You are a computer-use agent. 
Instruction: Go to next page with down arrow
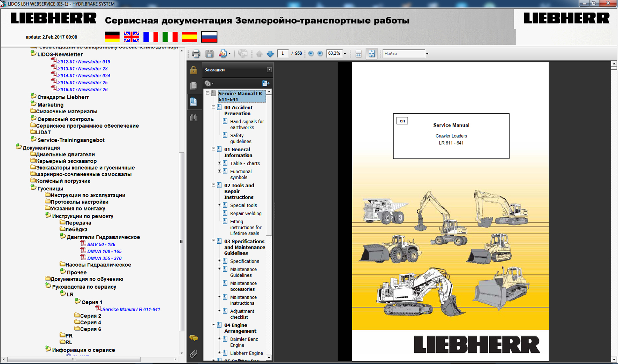[270, 54]
